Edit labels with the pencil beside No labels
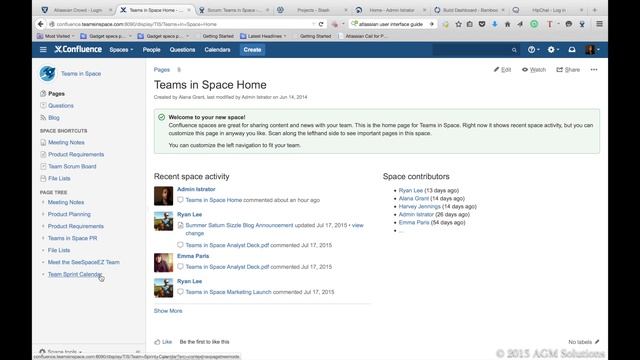The height and width of the screenshot is (360, 640). (x=597, y=342)
